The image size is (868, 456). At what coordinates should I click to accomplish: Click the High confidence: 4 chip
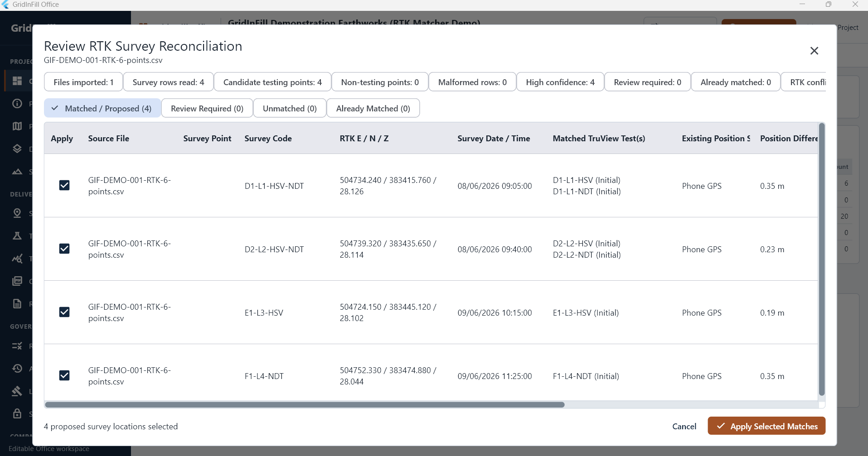tap(560, 82)
